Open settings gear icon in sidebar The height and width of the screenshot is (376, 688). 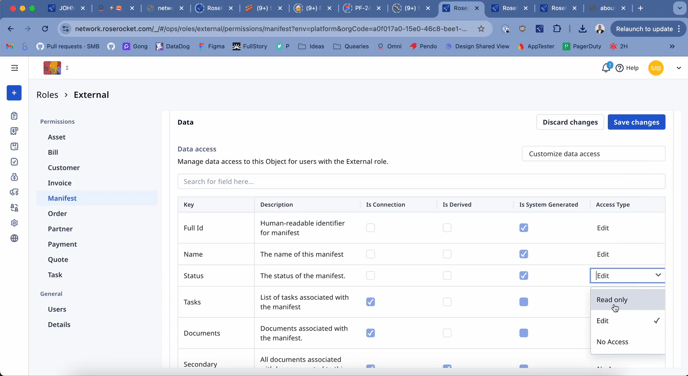(14, 223)
